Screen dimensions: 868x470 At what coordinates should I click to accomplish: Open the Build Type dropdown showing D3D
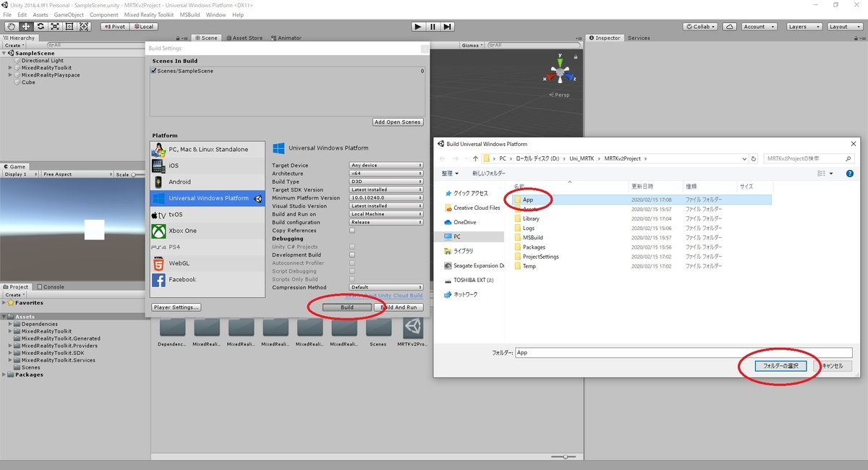click(386, 181)
